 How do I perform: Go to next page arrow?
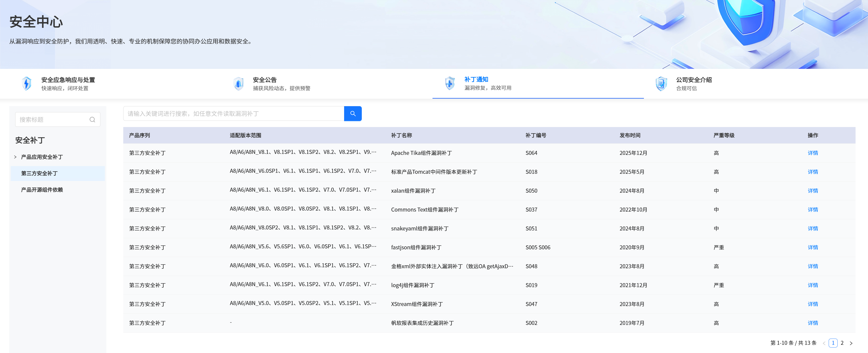click(x=851, y=343)
